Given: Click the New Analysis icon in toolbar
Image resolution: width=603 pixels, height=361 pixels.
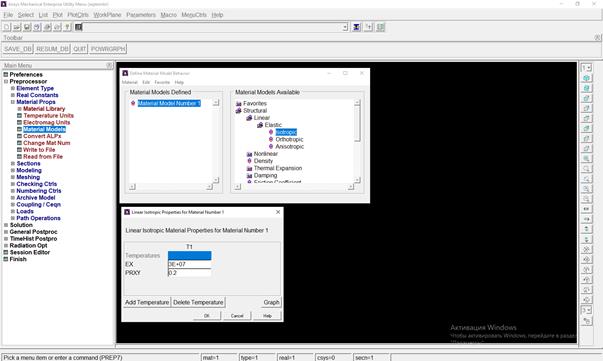Looking at the screenshot, I should point(7,27).
